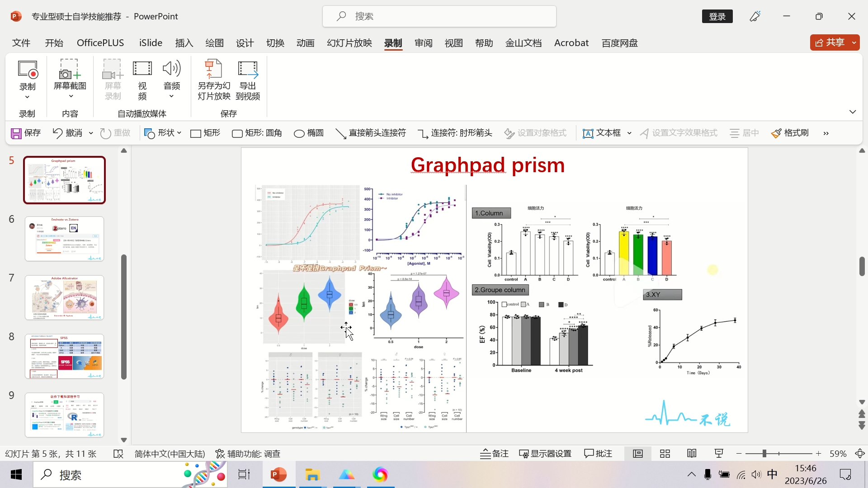Insert a 矩形: 圆角 rounded rectangle

pos(257,133)
